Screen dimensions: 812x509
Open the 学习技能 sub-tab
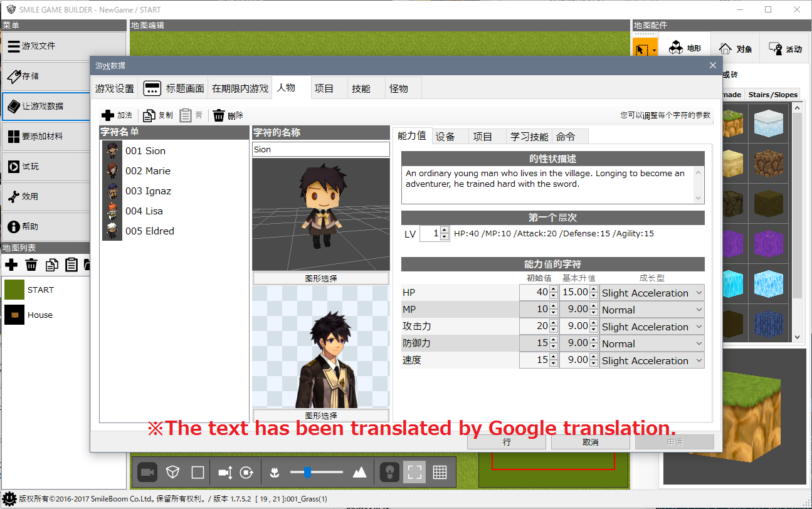[529, 137]
